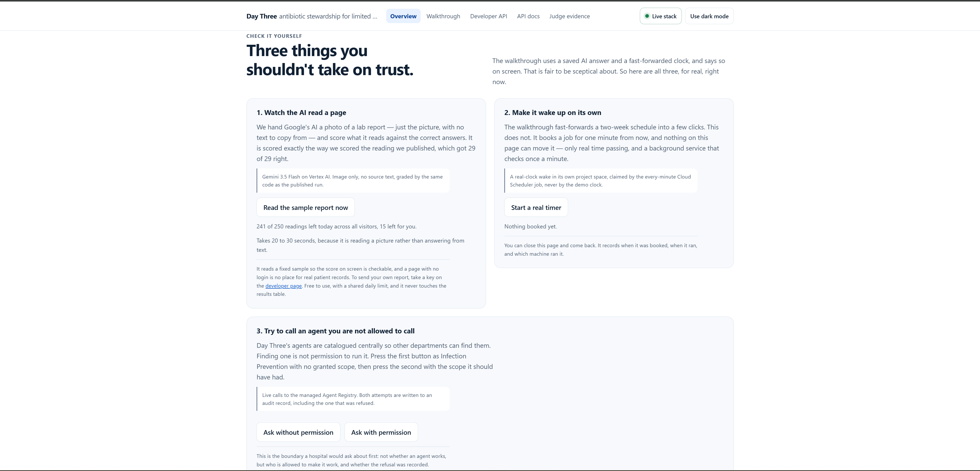This screenshot has width=980, height=471.
Task: Click the Start a real timer button
Action: pos(536,207)
